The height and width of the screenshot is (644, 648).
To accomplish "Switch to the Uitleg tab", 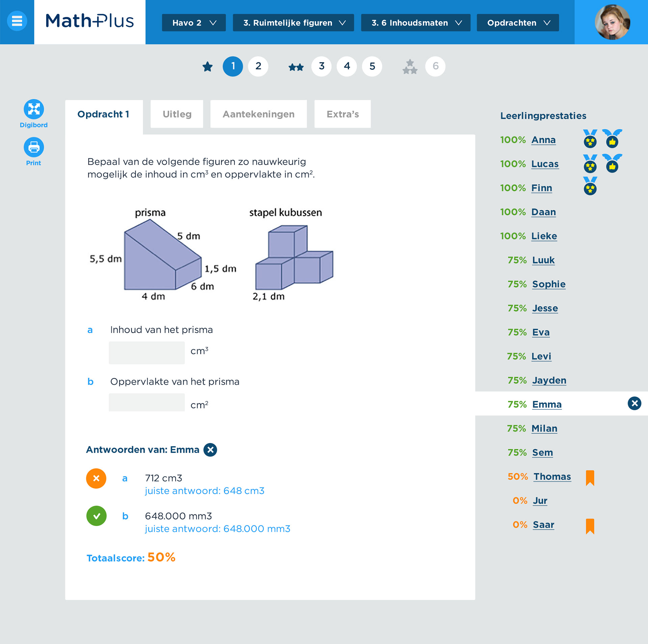I will 177,114.
